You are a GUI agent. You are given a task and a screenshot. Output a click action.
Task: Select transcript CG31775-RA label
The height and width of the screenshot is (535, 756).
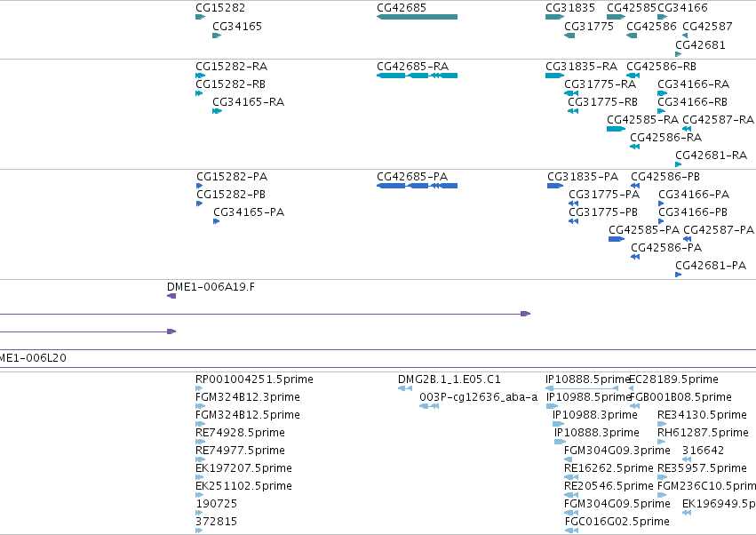(x=601, y=84)
